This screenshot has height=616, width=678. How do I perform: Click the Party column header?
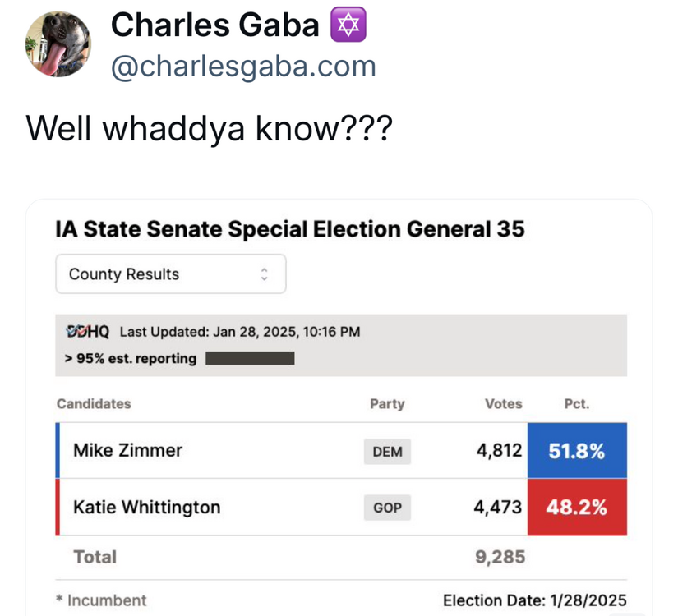pyautogui.click(x=387, y=403)
